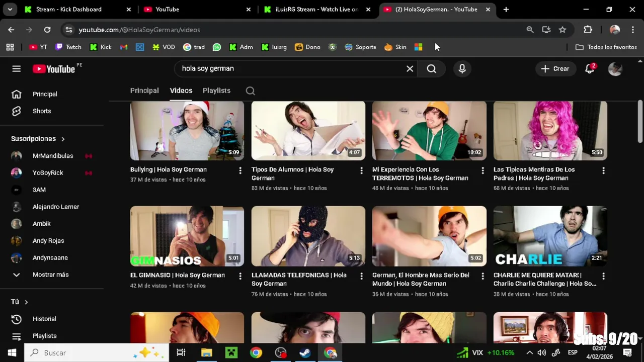The width and height of the screenshot is (644, 362).
Task: Click the Chrome address bar URL
Action: pyautogui.click(x=139, y=30)
